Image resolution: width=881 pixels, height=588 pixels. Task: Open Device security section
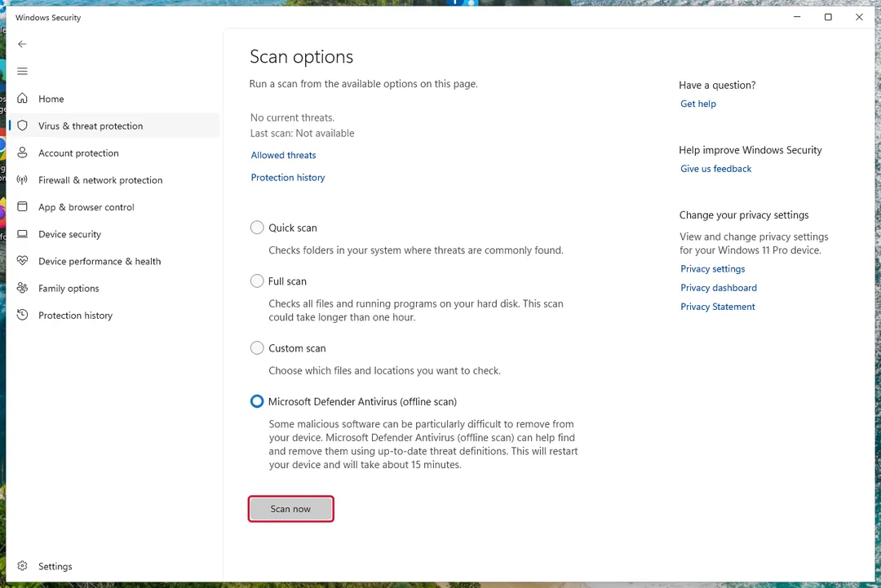(115, 234)
